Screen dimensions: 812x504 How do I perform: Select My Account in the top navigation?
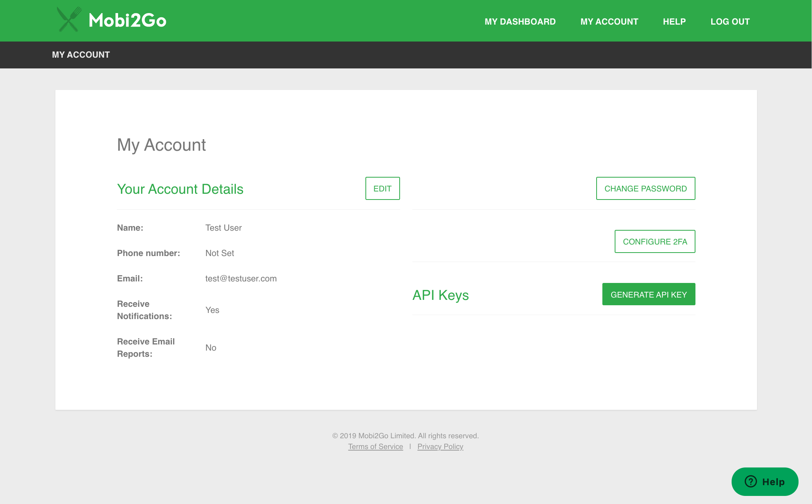click(x=609, y=22)
